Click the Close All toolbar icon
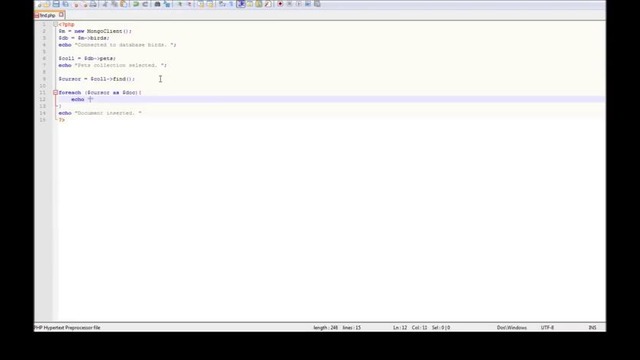 point(85,4)
